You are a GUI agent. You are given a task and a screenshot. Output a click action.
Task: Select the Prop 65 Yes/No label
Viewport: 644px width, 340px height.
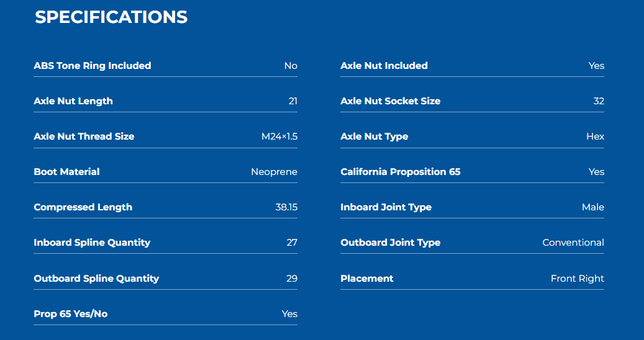click(71, 314)
